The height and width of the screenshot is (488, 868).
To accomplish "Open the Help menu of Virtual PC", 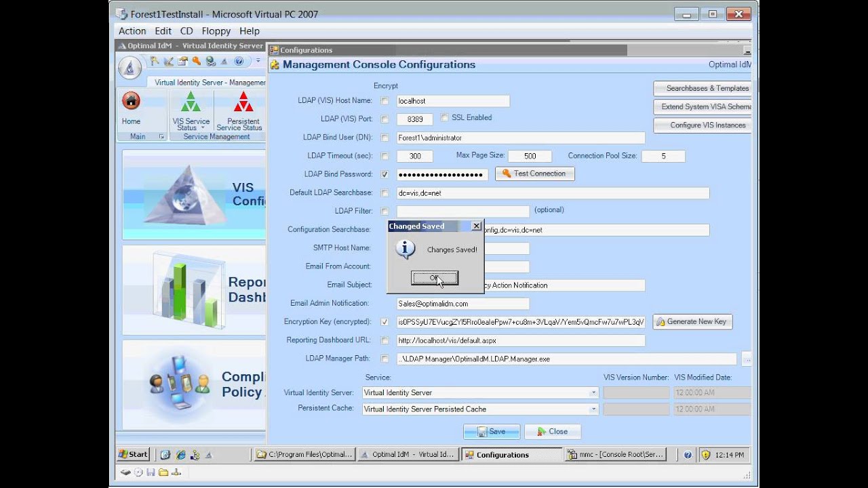I will tap(250, 31).
